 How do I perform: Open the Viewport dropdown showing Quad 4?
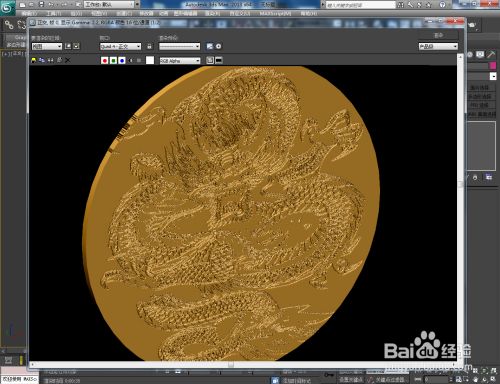(x=120, y=46)
